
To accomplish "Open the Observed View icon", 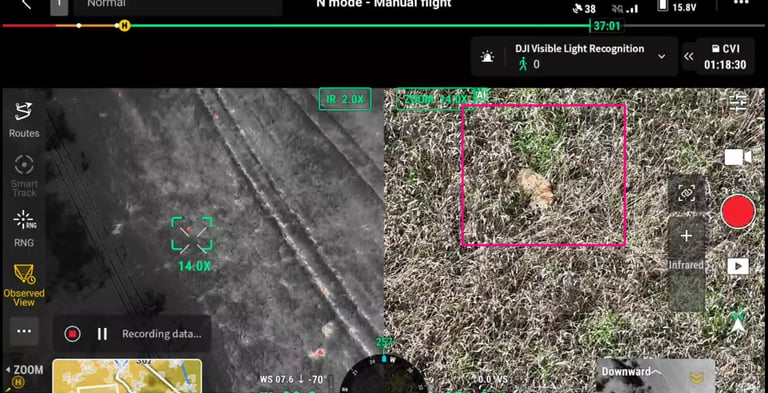I will (24, 274).
